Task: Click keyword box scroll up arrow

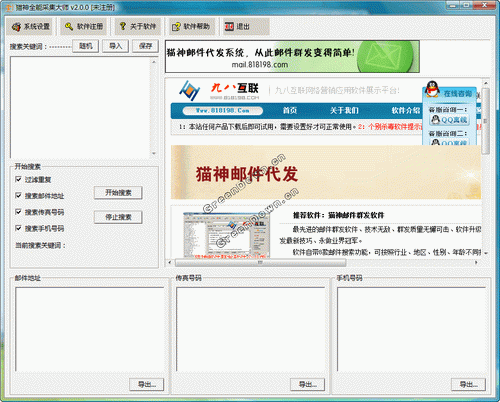Action: click(x=154, y=62)
